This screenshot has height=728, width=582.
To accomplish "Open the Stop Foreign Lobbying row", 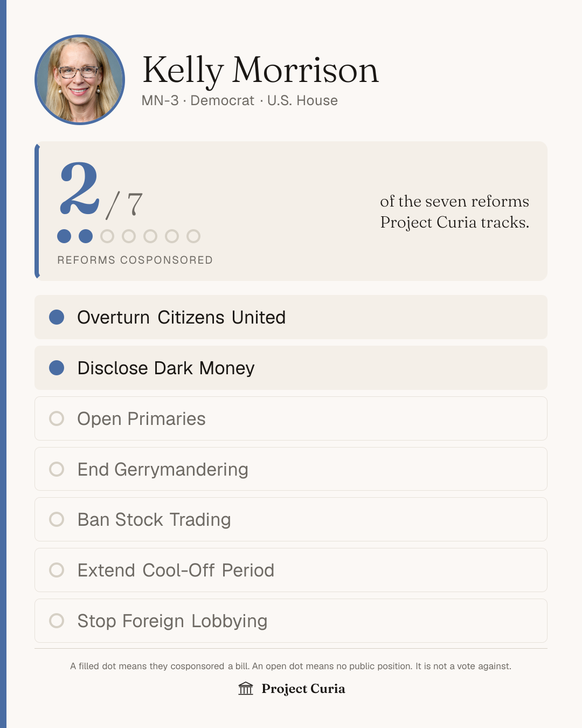I will [291, 621].
